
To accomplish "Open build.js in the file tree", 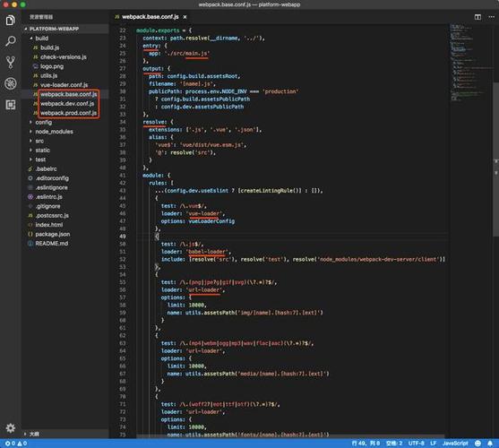I will (x=65, y=47).
